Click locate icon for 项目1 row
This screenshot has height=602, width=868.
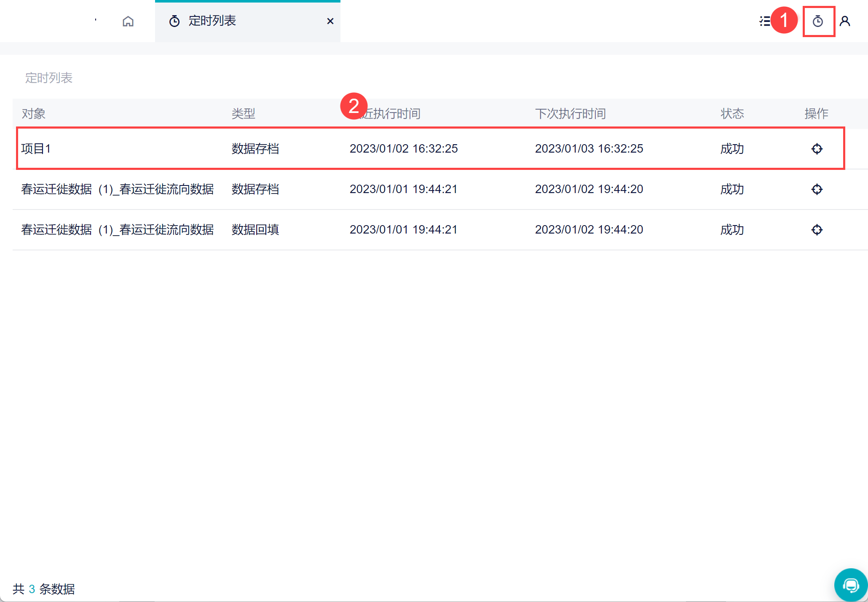(817, 149)
